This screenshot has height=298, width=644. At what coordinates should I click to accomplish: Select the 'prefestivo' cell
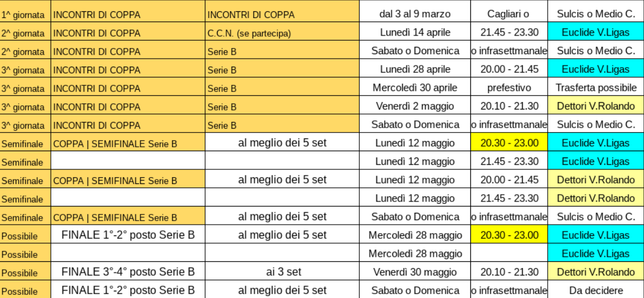[509, 87]
